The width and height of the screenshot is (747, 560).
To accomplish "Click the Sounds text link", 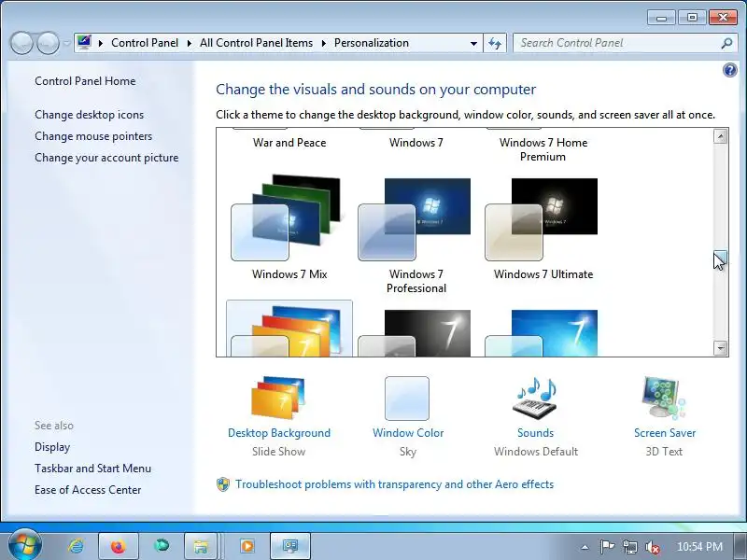I will 535,433.
